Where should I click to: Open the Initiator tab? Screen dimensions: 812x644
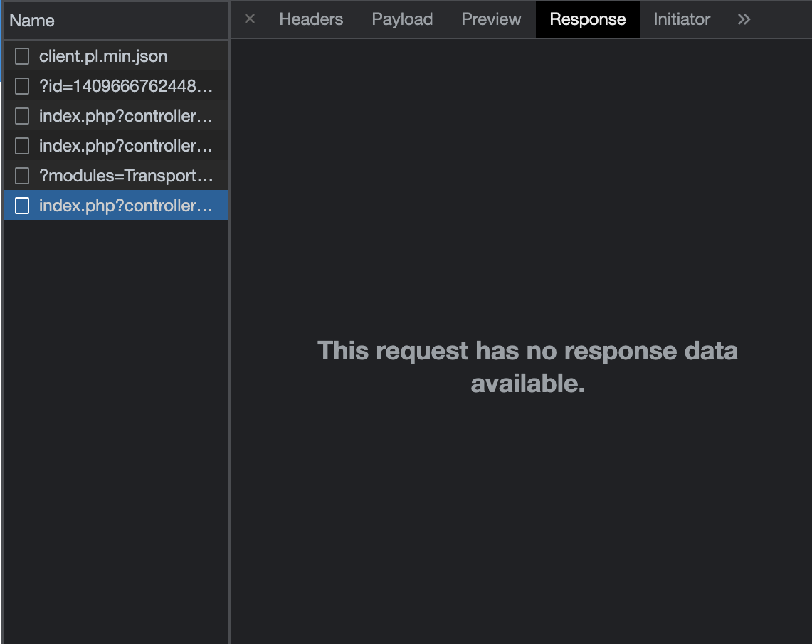pyautogui.click(x=681, y=19)
